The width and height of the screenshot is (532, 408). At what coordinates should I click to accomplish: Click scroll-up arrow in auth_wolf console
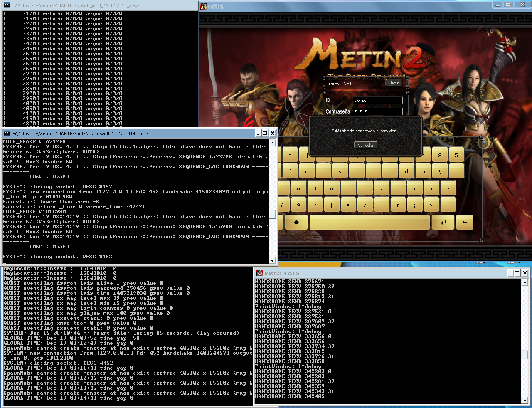(x=273, y=143)
